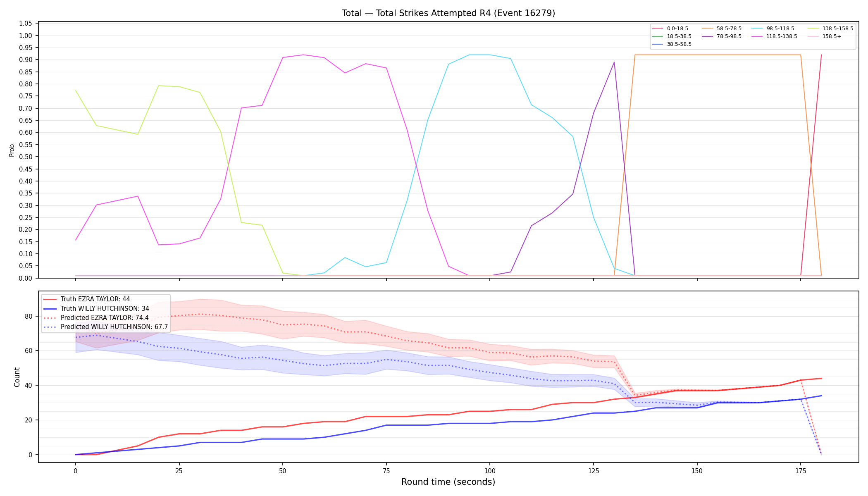Click the 80 tick on Count axis
The width and height of the screenshot is (868, 496).
point(29,317)
